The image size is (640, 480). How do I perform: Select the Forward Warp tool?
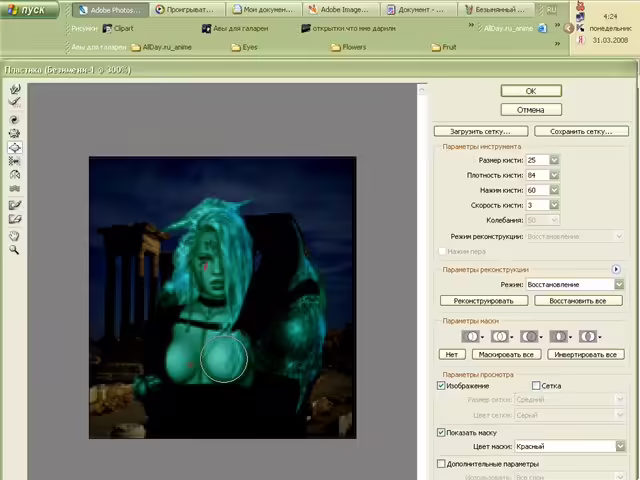click(15, 89)
